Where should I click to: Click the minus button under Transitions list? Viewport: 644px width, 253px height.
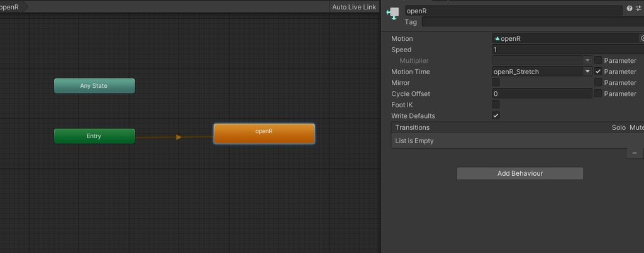635,153
